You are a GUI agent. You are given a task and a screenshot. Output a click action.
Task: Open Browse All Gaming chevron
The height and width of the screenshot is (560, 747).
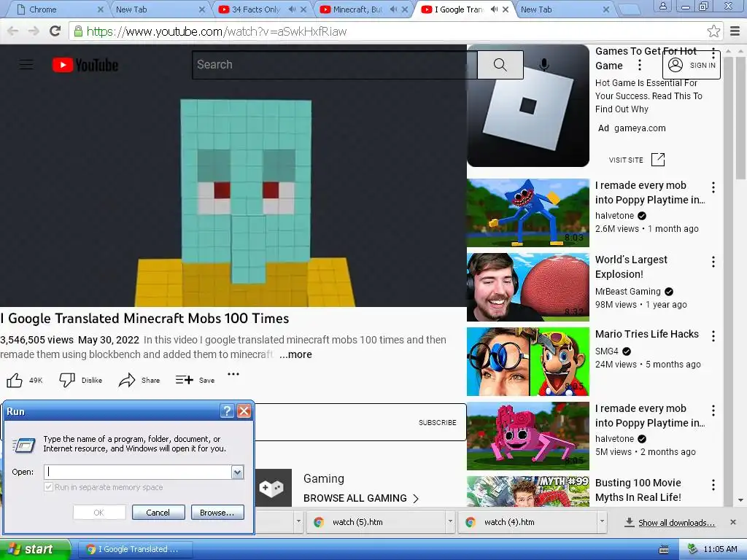point(416,498)
